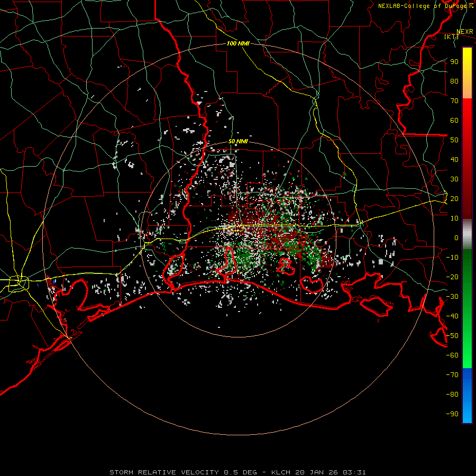
Task: Select the 80 value on velocity scale
Action: pyautogui.click(x=454, y=81)
